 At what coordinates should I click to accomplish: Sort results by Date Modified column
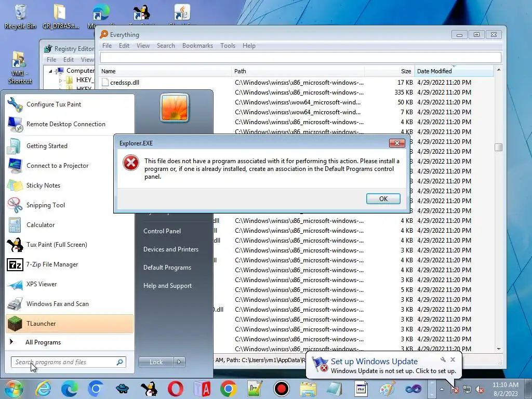coord(454,71)
